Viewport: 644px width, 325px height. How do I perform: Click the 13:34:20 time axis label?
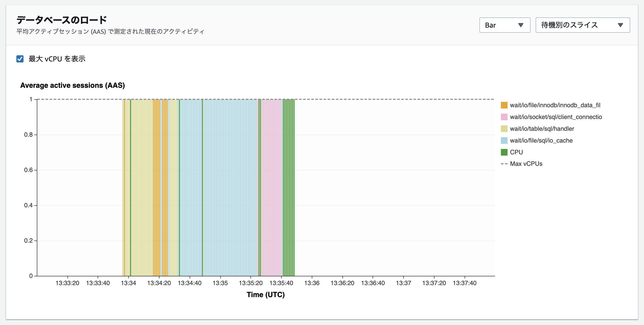coord(159,283)
